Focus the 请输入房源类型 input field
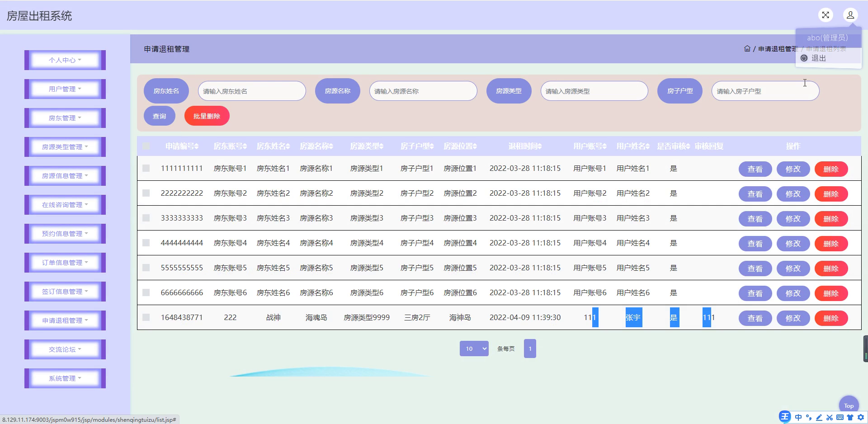The image size is (868, 424). click(594, 91)
